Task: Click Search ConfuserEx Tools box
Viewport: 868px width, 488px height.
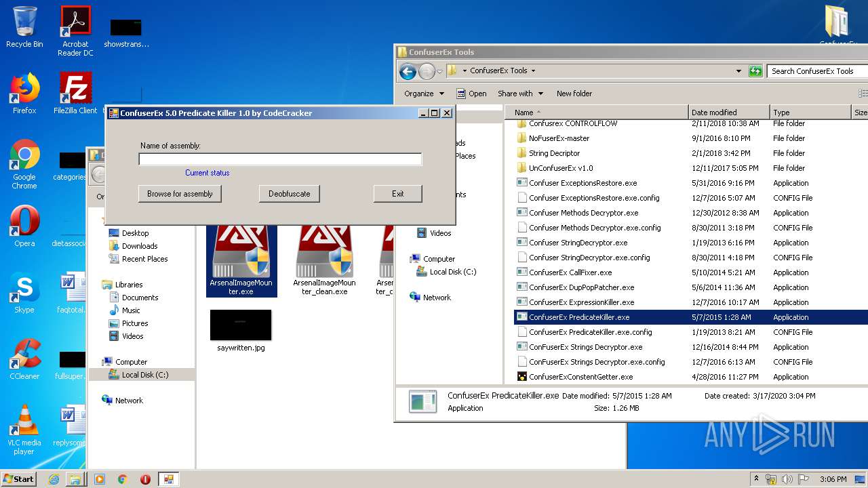Action: tap(817, 70)
